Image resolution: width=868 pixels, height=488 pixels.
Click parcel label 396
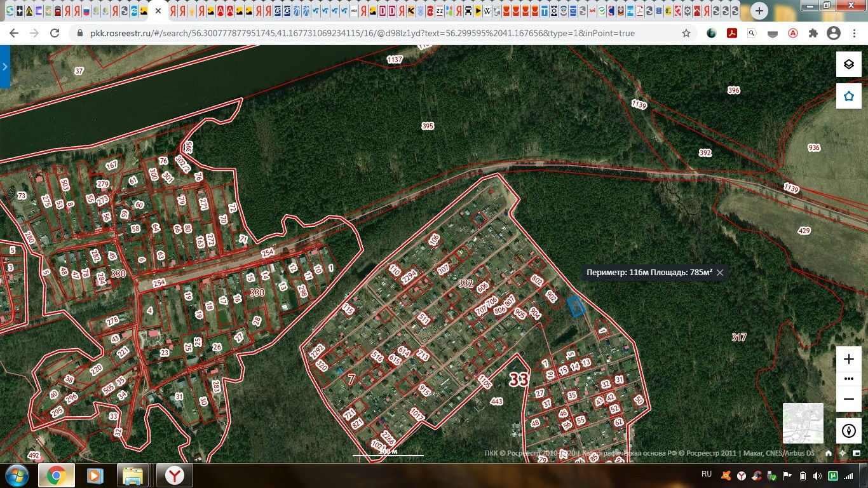734,90
